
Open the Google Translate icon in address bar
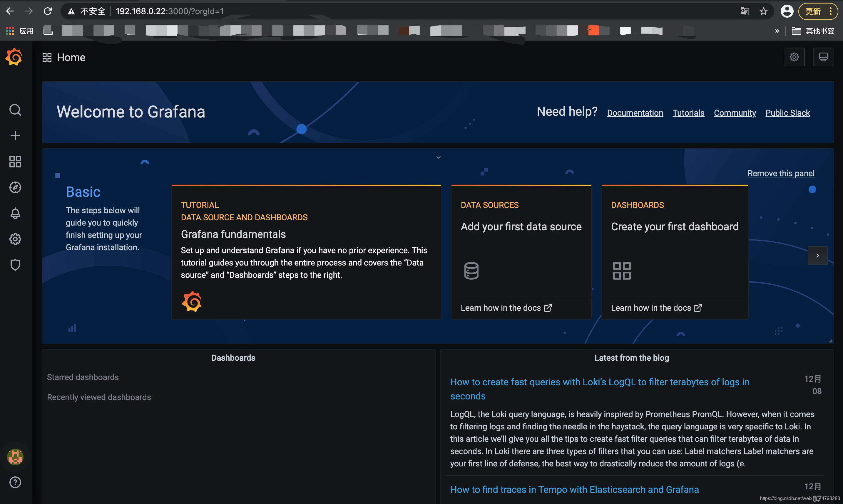tap(745, 11)
